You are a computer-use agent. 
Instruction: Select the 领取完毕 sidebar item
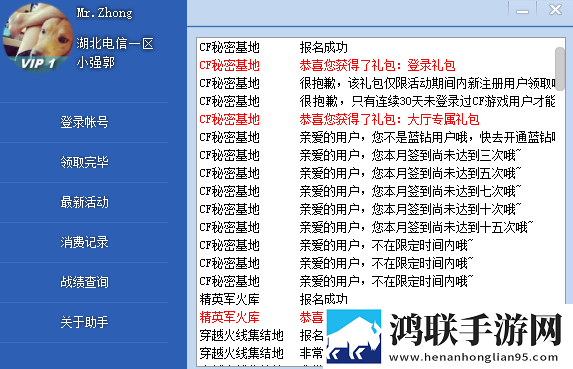(x=84, y=162)
